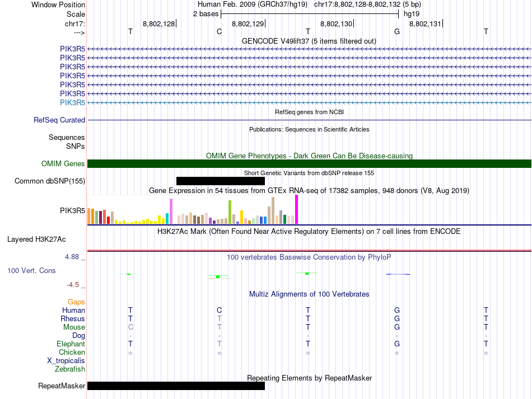Open Multiz Alignments of 100 Vertebrates title
532x399 pixels.
(x=309, y=294)
